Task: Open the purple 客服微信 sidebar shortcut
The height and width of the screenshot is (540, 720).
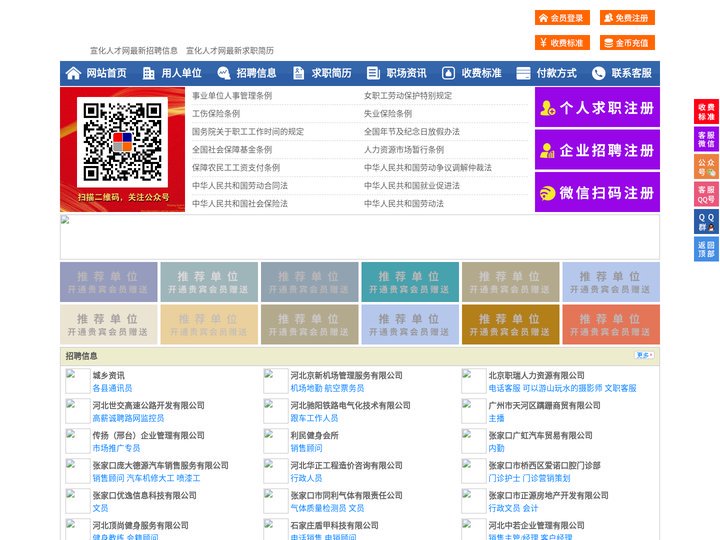Action: point(706,139)
